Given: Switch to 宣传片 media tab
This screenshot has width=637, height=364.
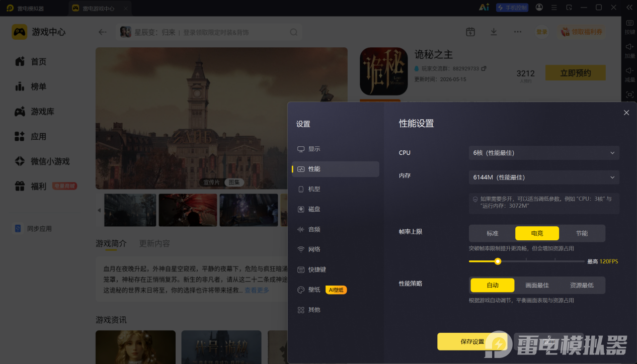Looking at the screenshot, I should (x=211, y=183).
